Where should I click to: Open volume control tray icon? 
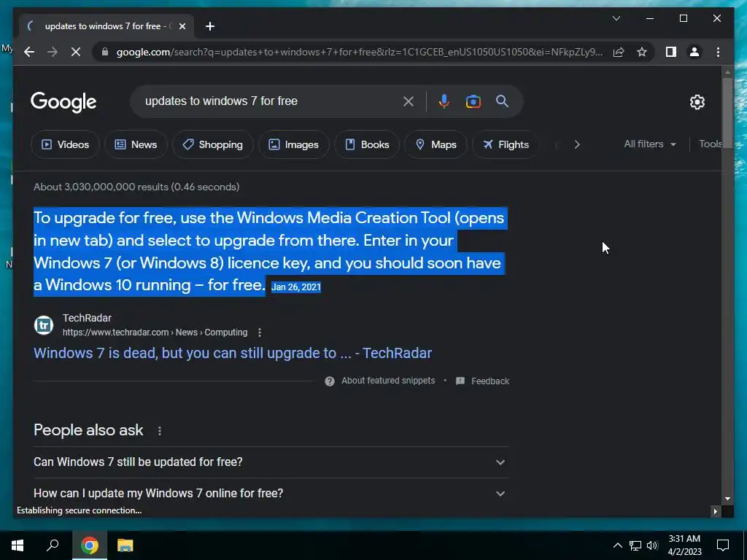[652, 545]
